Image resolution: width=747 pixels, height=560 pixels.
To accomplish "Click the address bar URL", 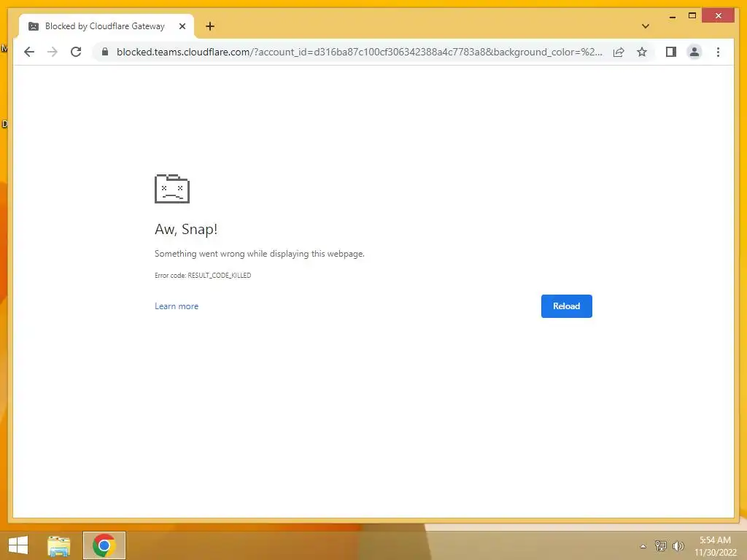I will click(359, 52).
